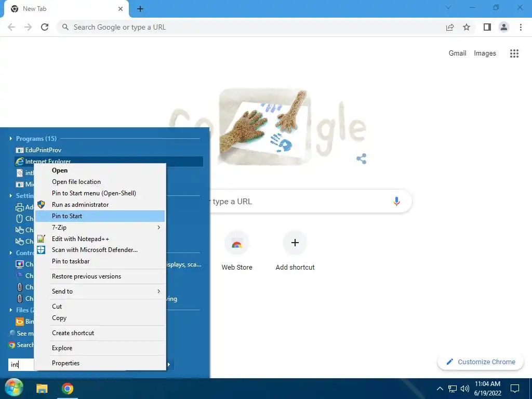Open the notification center icon
Image resolution: width=532 pixels, height=399 pixels.
[x=515, y=389]
